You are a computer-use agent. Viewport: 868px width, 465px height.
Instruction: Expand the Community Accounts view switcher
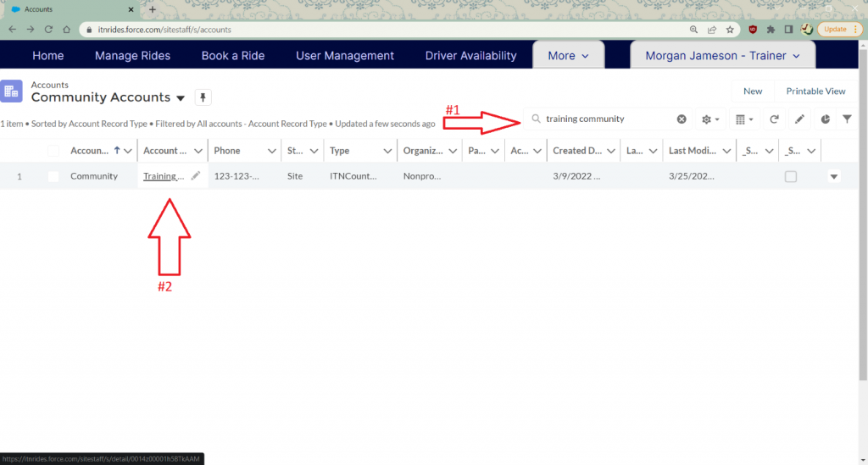point(179,98)
